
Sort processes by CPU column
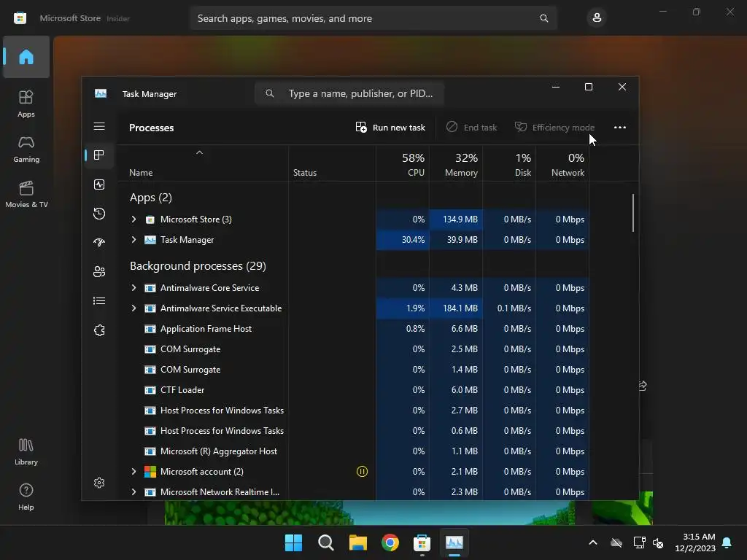403,164
